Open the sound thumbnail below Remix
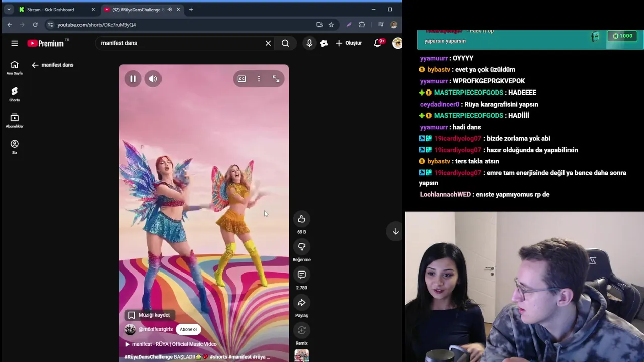The height and width of the screenshot is (362, 644). [301, 356]
